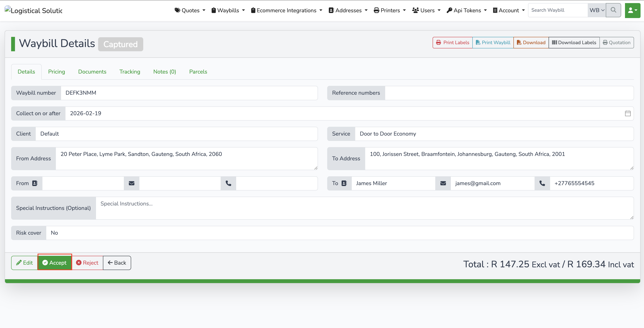Reject the waybill
The image size is (644, 328).
coord(87,263)
